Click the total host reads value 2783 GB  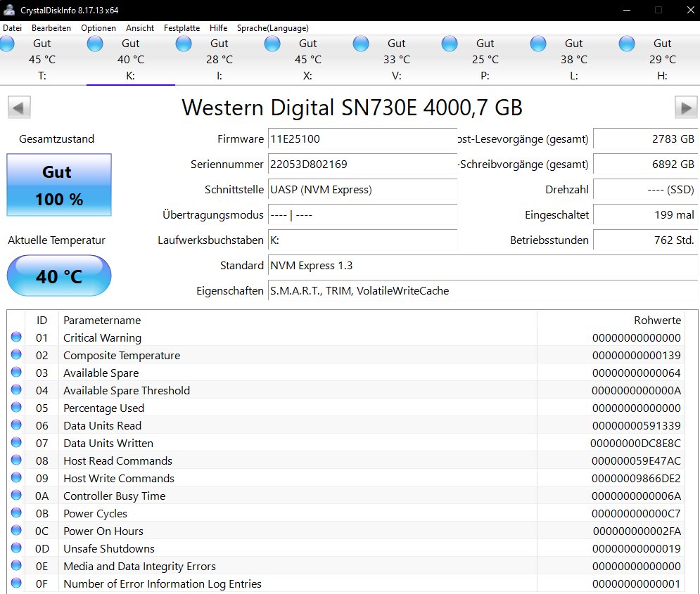[x=646, y=138]
